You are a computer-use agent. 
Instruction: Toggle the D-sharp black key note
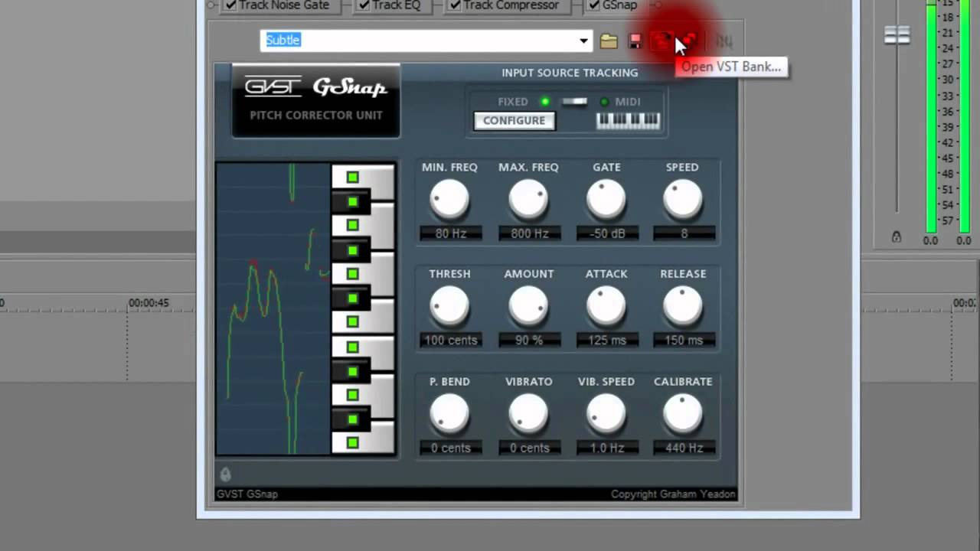point(352,371)
